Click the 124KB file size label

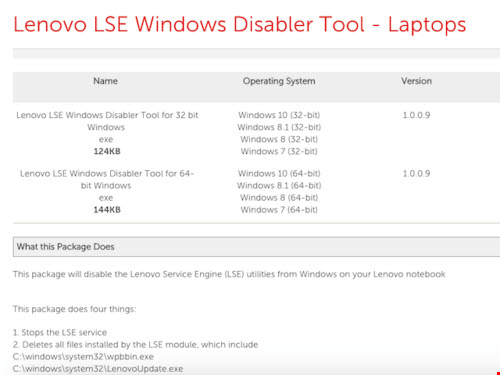coord(107,151)
